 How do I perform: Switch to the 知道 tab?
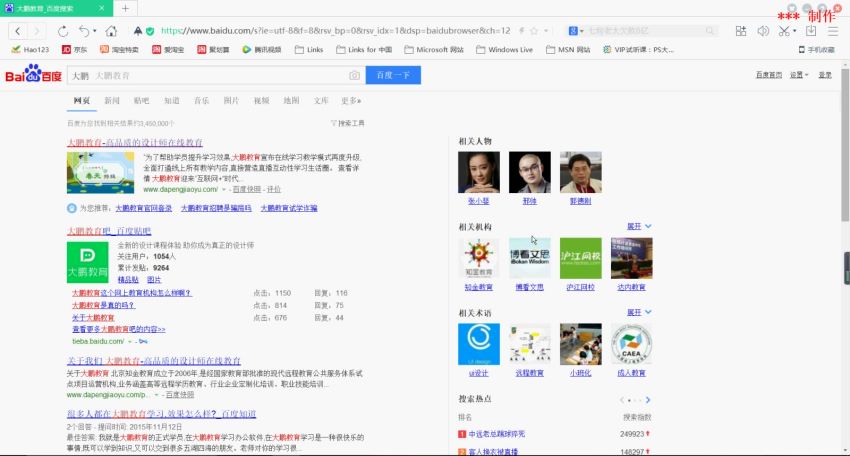pyautogui.click(x=172, y=100)
